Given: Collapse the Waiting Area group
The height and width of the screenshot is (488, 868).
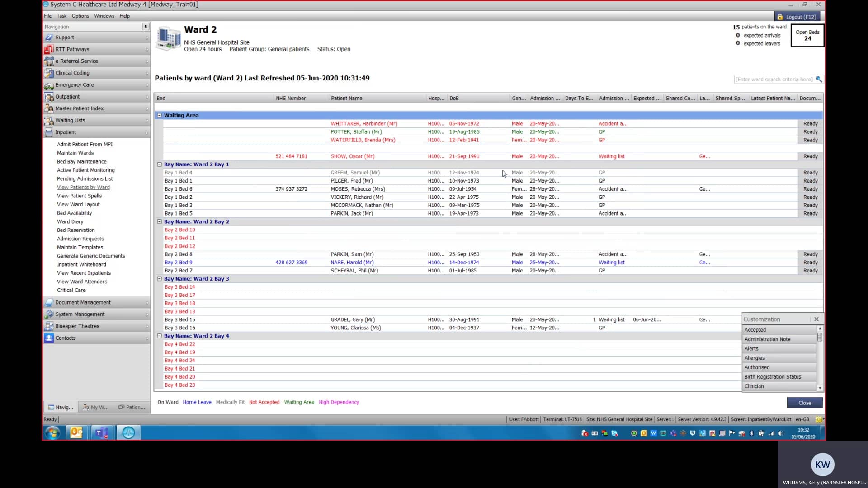Looking at the screenshot, I should click(x=159, y=115).
